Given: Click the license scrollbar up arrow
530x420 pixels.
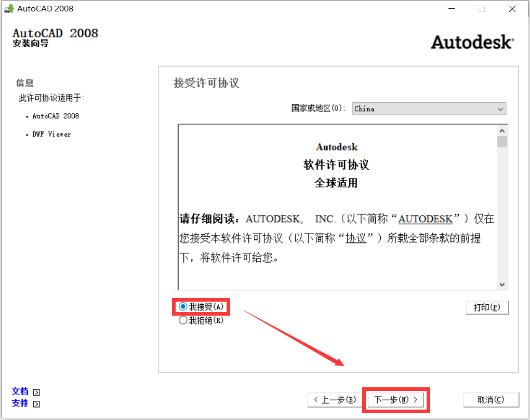Looking at the screenshot, I should click(x=502, y=131).
